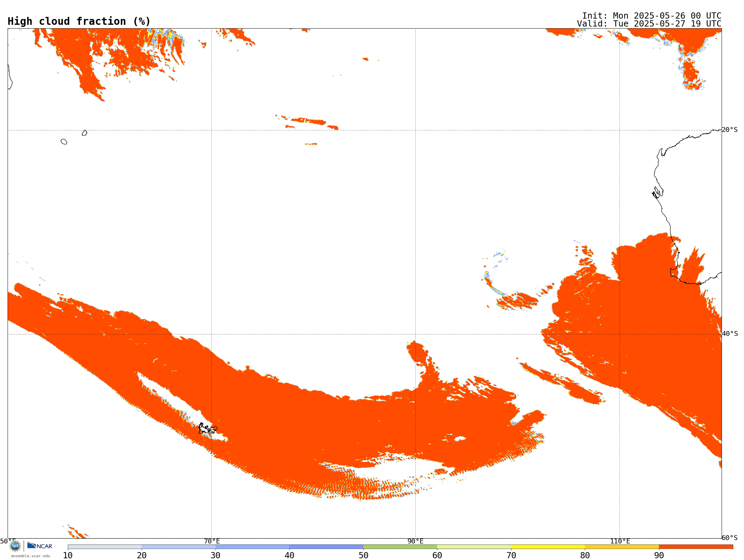Click the Kerguelen Islands outline near 70°E
The height and width of the screenshot is (560, 744).
[208, 429]
